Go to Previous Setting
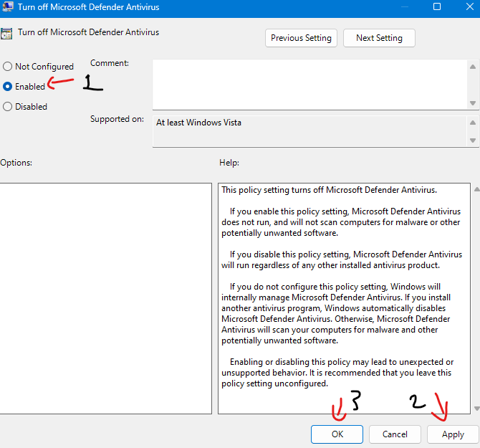The width and height of the screenshot is (480, 448). pos(301,38)
